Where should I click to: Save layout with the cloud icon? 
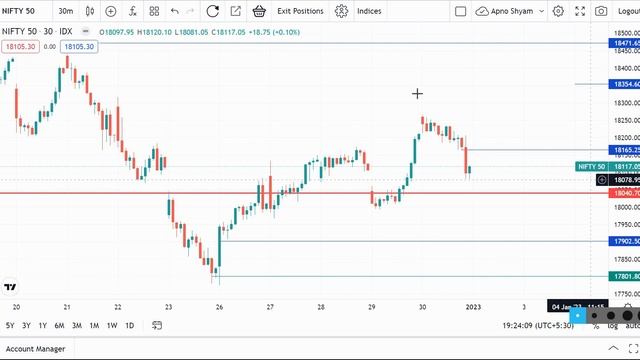(x=482, y=11)
